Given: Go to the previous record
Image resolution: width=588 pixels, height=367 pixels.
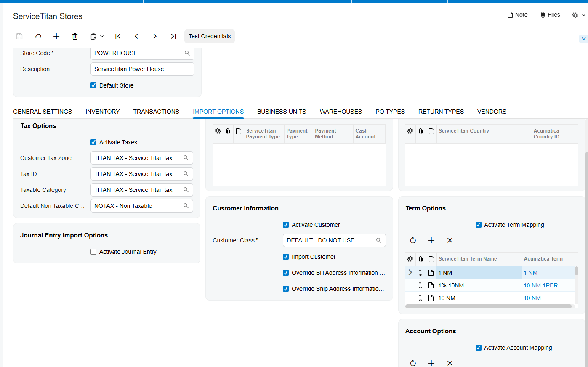Looking at the screenshot, I should tap(136, 36).
